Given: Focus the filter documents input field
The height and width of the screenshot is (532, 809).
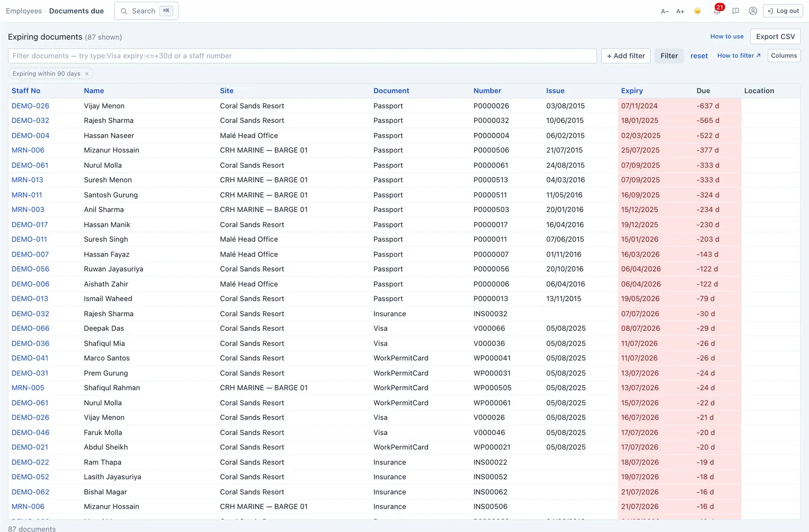Looking at the screenshot, I should (302, 56).
